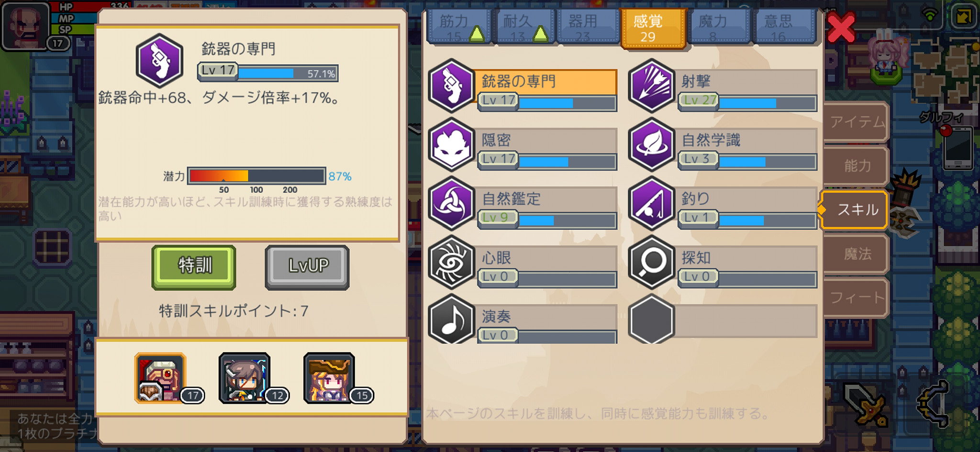This screenshot has width=980, height=452.
Task: Open the 魔法 side menu
Action: pyautogui.click(x=856, y=254)
